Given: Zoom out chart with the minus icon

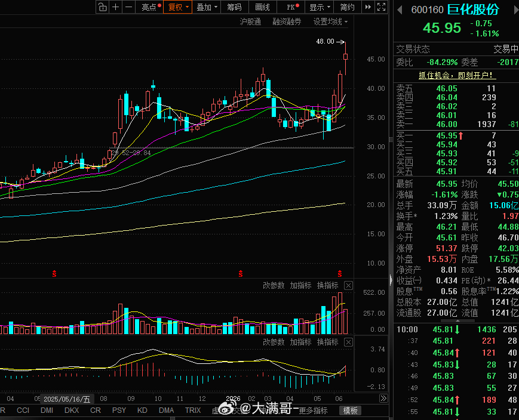Looking at the screenshot, I should 129,7.
